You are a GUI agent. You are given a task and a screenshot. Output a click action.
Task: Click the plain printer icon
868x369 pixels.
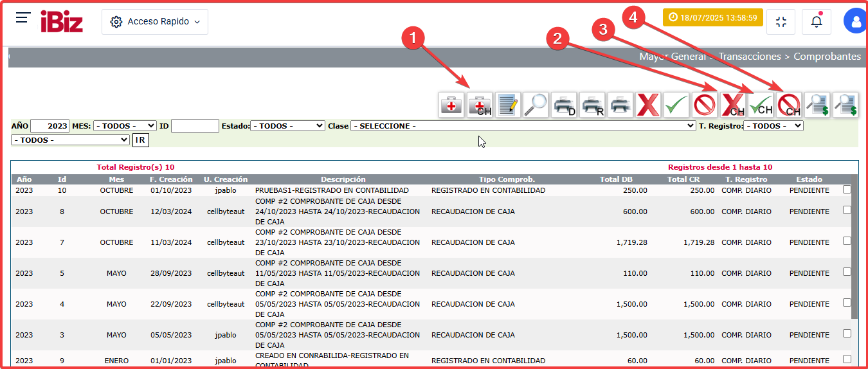620,105
